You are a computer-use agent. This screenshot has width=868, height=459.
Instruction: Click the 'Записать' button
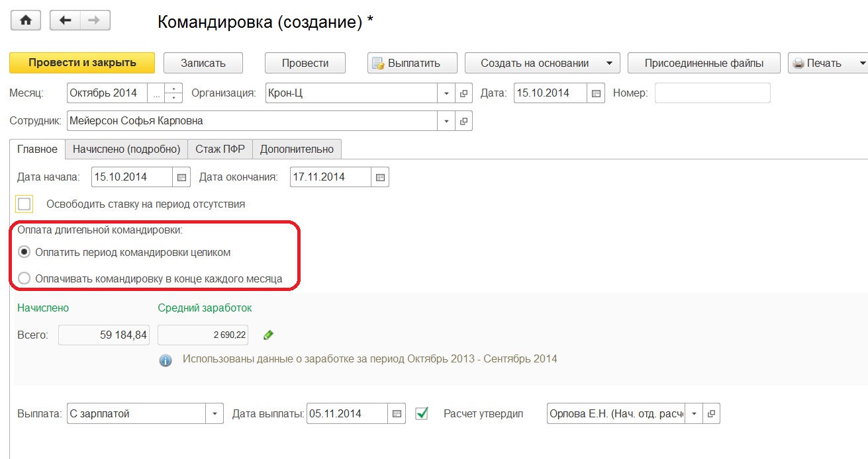click(x=203, y=63)
